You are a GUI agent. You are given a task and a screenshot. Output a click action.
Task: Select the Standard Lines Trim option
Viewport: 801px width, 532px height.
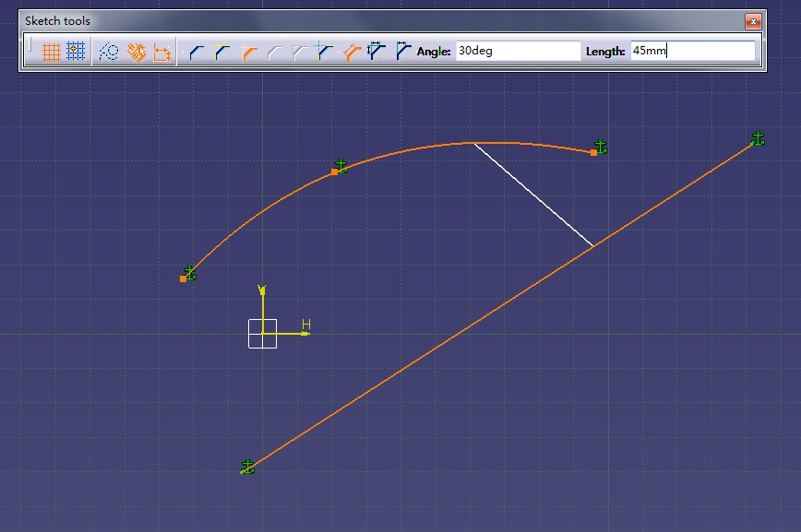tap(274, 52)
